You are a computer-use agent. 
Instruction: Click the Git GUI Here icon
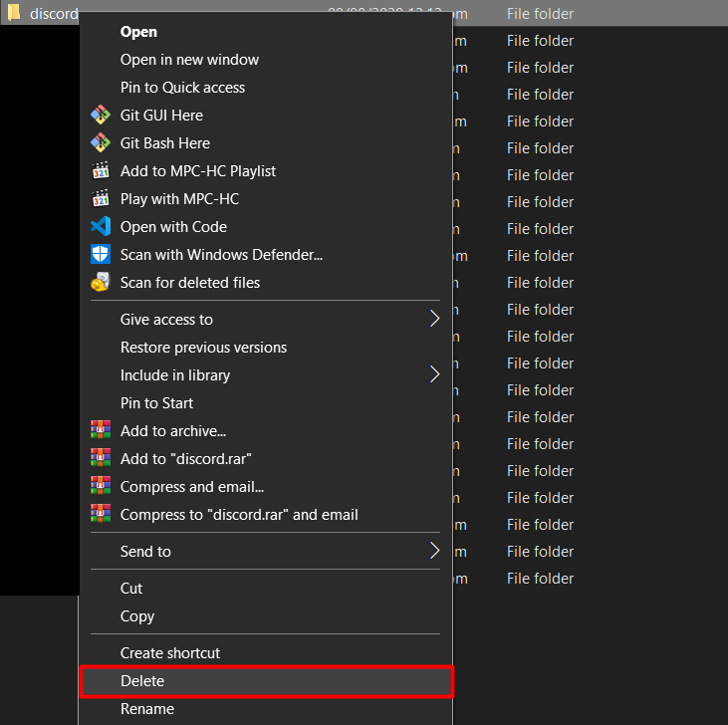pos(101,116)
